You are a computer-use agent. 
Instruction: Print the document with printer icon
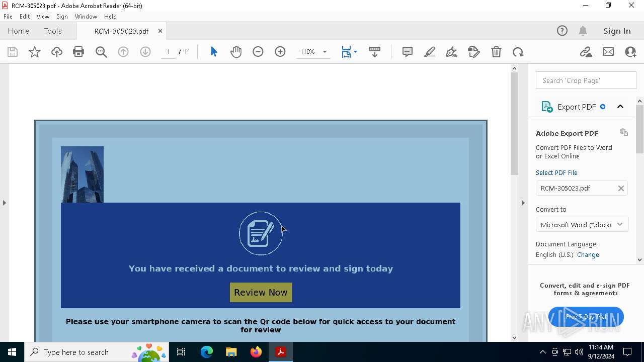click(78, 52)
